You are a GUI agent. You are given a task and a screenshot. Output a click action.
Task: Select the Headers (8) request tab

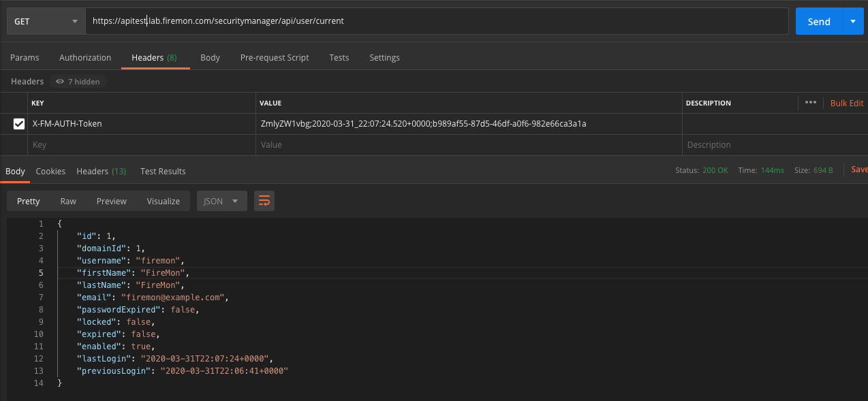click(154, 58)
